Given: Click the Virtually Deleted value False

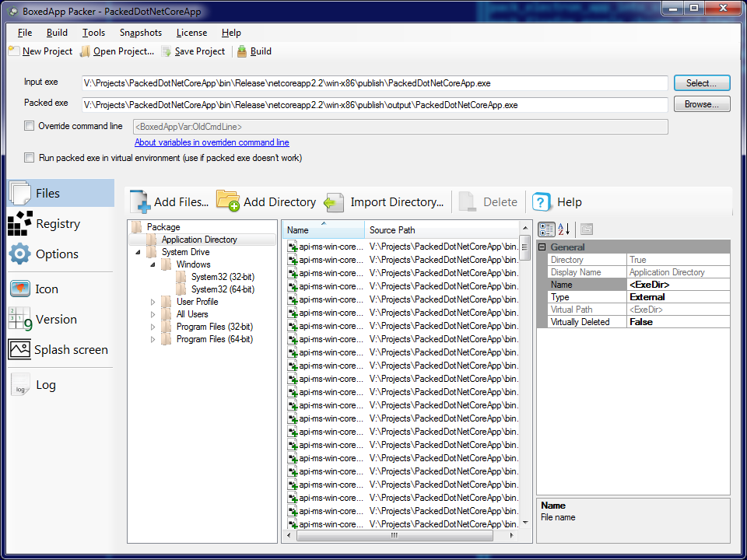Looking at the screenshot, I should pos(679,322).
